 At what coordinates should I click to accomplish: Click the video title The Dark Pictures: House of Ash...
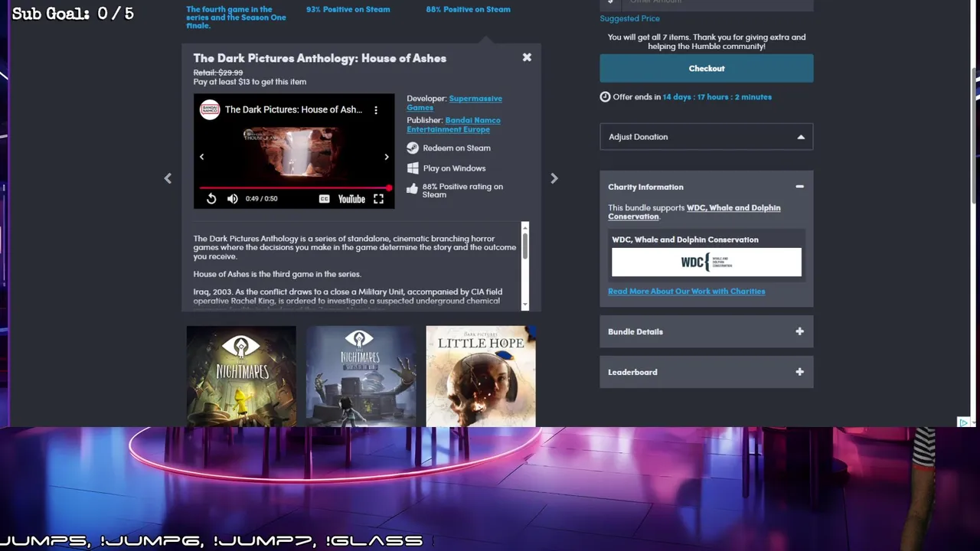tap(294, 109)
